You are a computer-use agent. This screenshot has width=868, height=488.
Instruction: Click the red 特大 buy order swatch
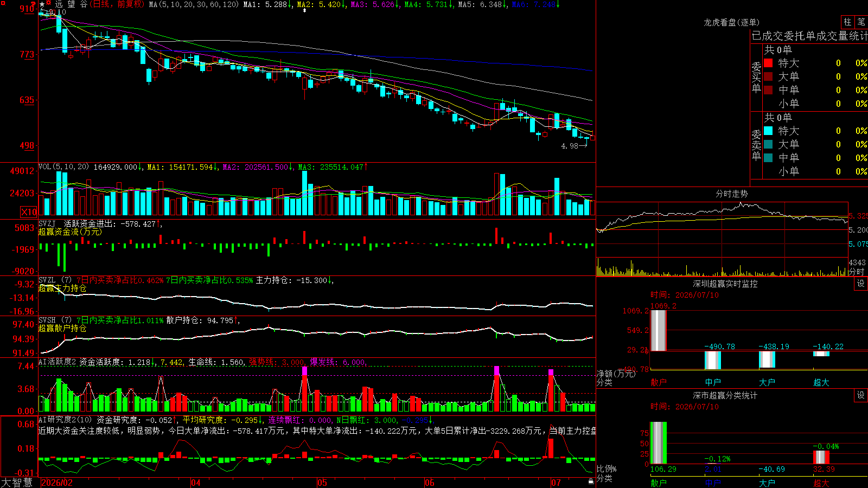[768, 63]
